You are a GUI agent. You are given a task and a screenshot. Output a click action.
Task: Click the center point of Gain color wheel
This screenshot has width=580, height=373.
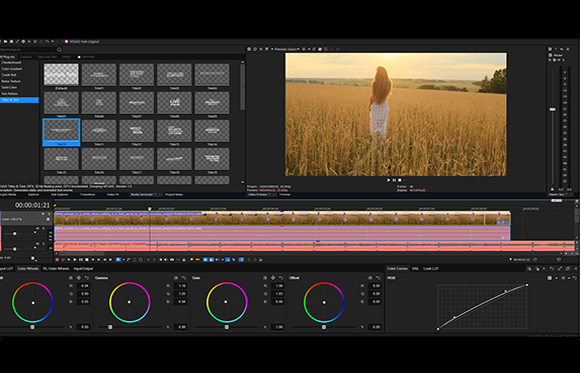[226, 302]
